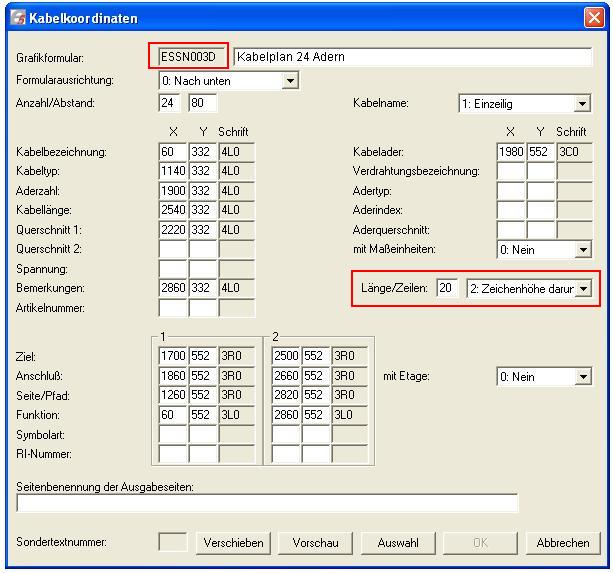Select the Anzahl field containing 24
Image resolution: width=613 pixels, height=573 pixels.
coord(170,103)
